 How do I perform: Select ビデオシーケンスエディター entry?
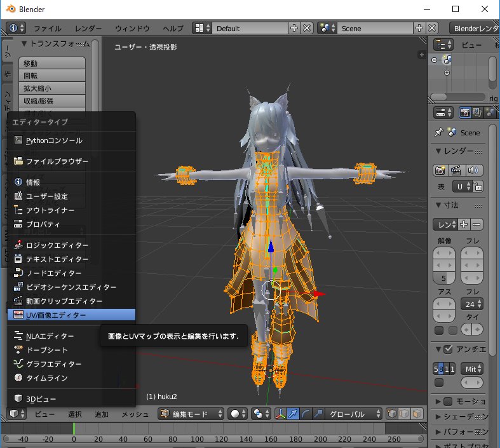coord(71,287)
